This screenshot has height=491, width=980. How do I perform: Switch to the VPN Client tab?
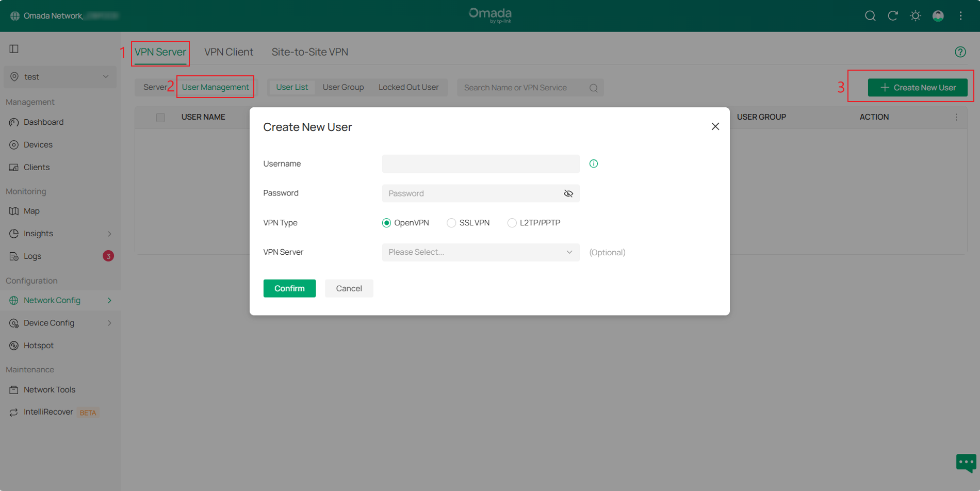coord(228,52)
